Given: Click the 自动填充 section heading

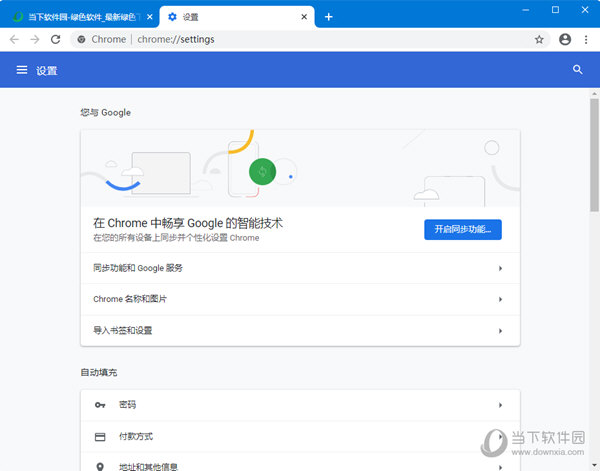Looking at the screenshot, I should coord(99,372).
